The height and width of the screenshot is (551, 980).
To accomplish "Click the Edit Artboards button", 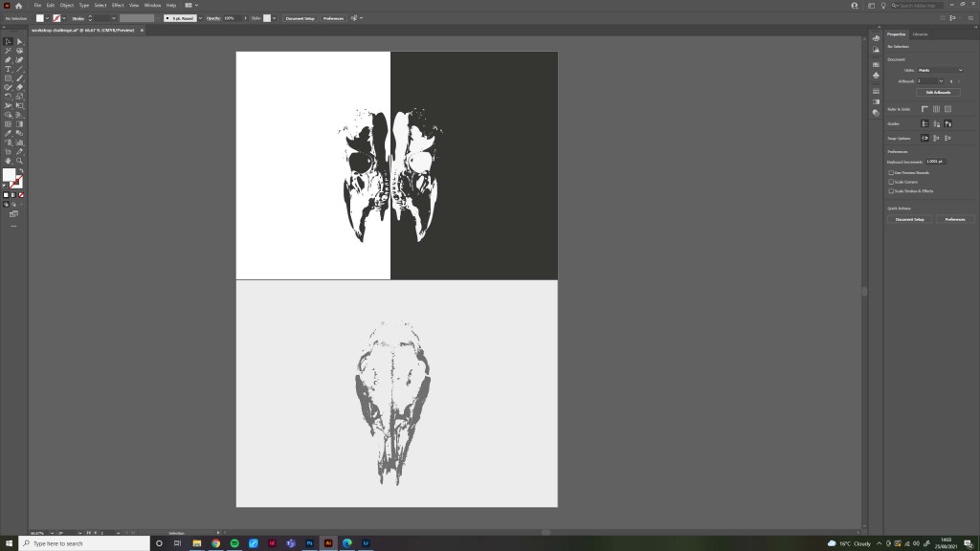I will pos(937,93).
